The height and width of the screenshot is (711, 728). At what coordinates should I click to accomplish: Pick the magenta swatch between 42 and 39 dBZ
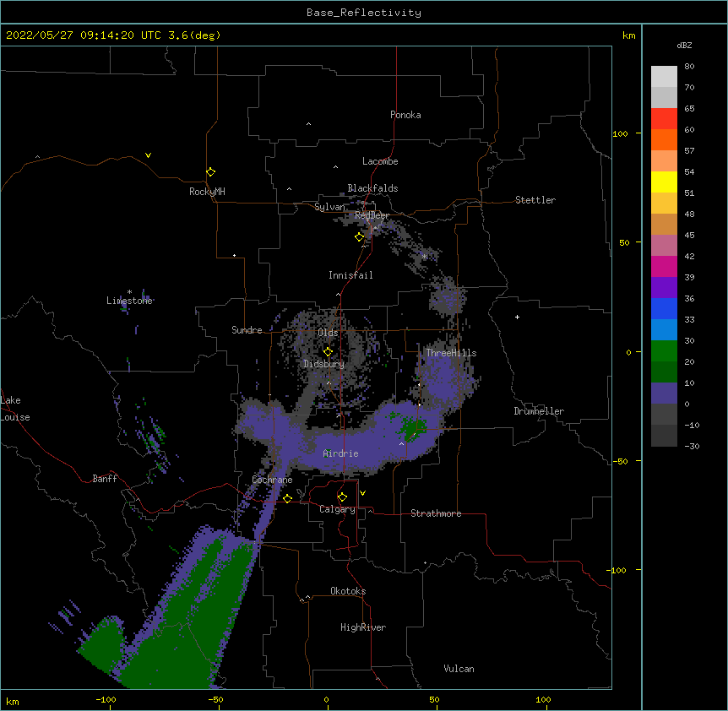point(664,266)
